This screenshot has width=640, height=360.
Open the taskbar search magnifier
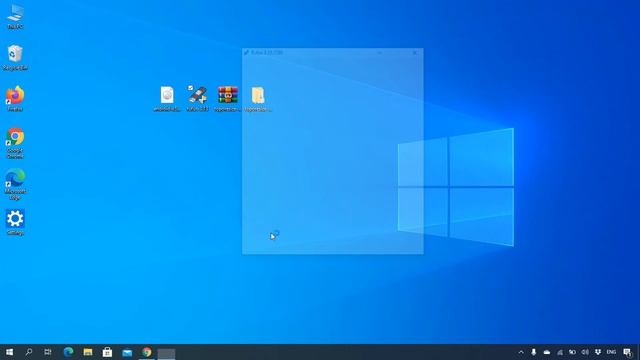coord(29,352)
